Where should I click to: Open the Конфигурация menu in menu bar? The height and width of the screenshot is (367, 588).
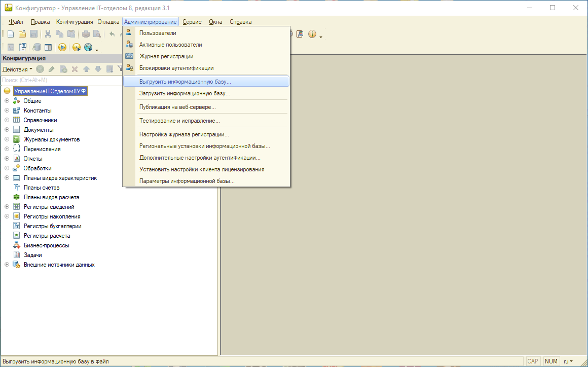click(75, 22)
